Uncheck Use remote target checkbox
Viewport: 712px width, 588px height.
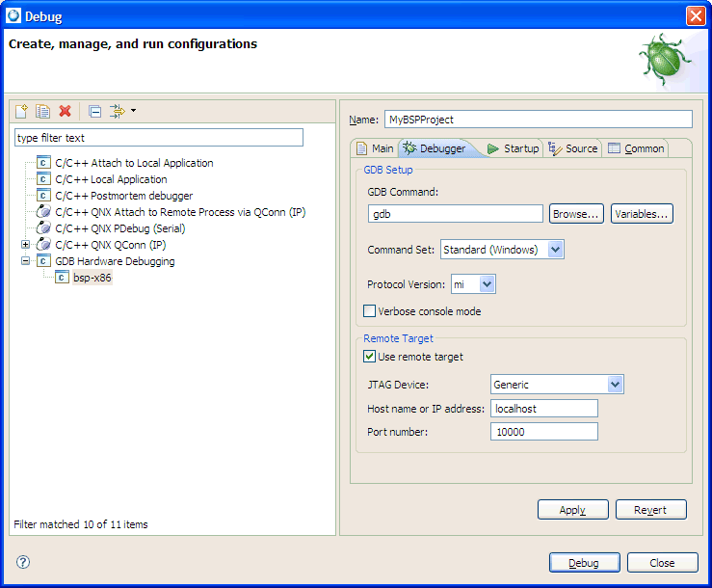[369, 357]
